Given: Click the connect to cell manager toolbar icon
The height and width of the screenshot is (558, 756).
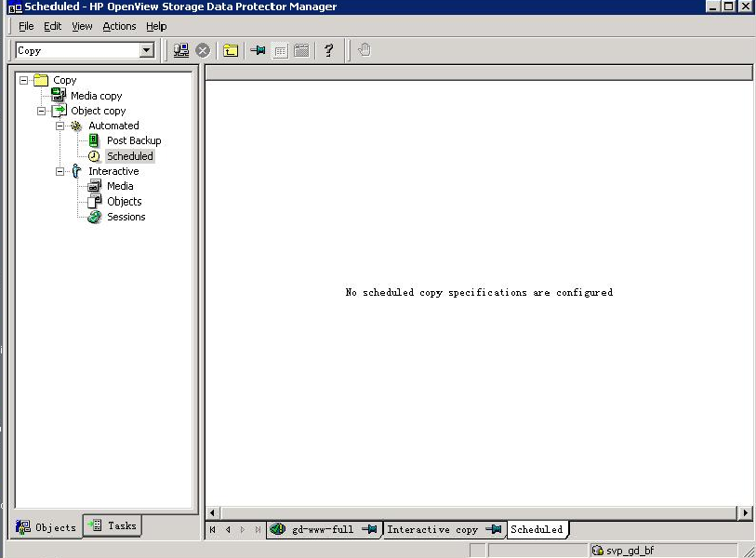Looking at the screenshot, I should click(x=181, y=50).
